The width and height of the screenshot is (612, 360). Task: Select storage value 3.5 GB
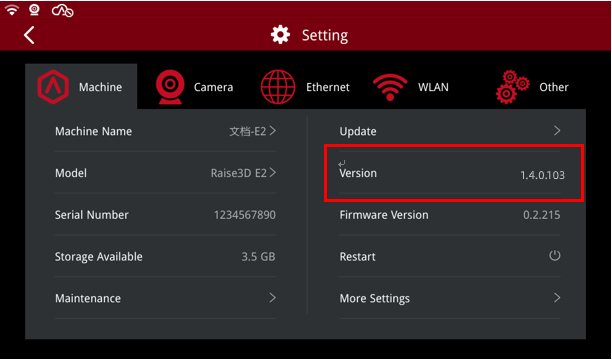pyautogui.click(x=258, y=257)
